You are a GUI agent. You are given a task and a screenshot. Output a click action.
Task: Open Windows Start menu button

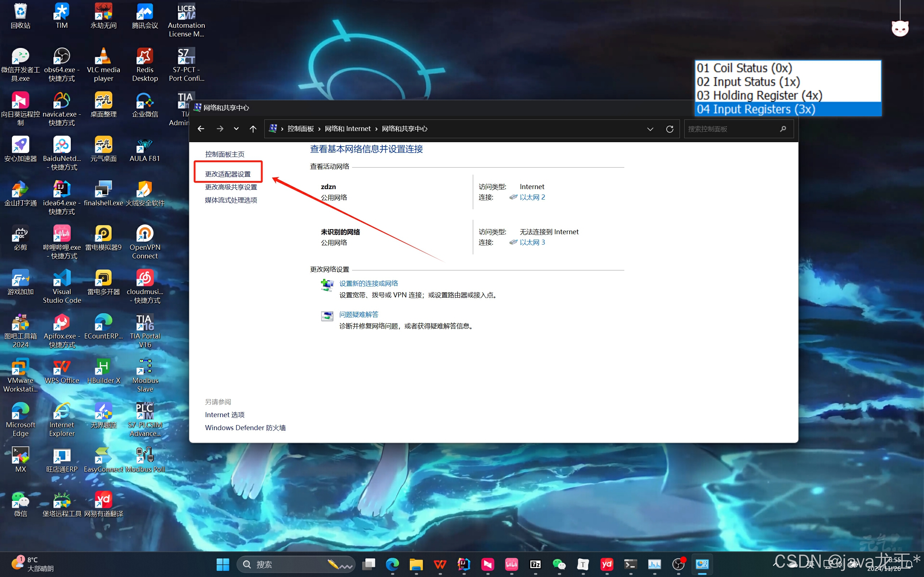222,564
